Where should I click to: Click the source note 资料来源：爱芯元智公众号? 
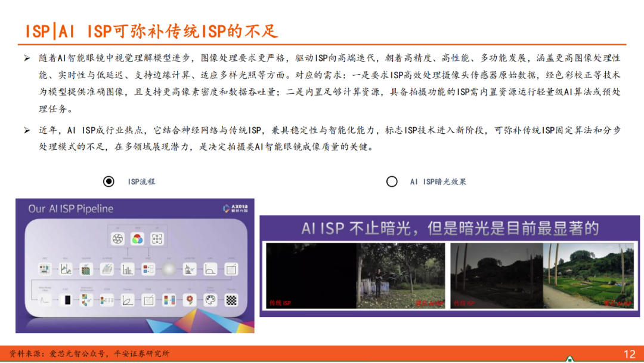point(89,353)
